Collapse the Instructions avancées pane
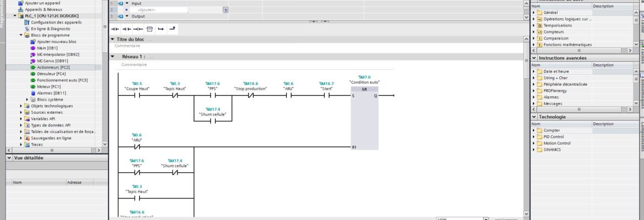 (x=533, y=58)
